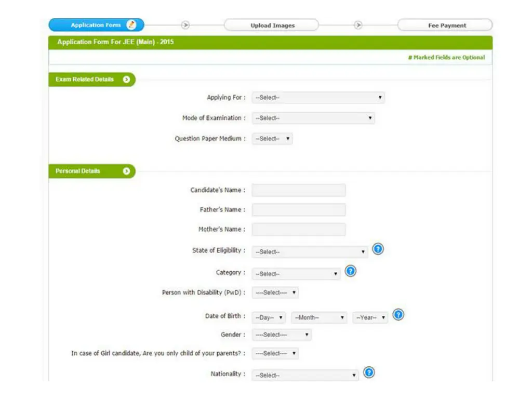532x399 pixels.
Task: Click the 'Mode of Examination :' label
Action: [x=214, y=118]
